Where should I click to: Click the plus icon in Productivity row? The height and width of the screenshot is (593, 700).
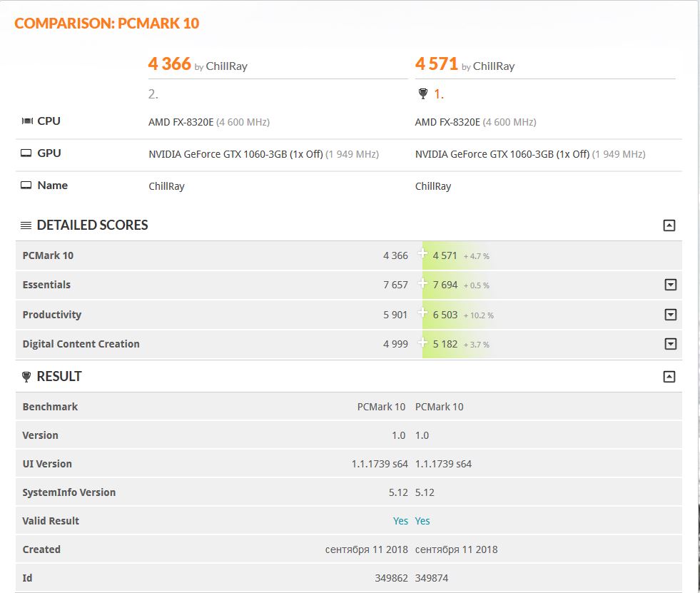(422, 313)
